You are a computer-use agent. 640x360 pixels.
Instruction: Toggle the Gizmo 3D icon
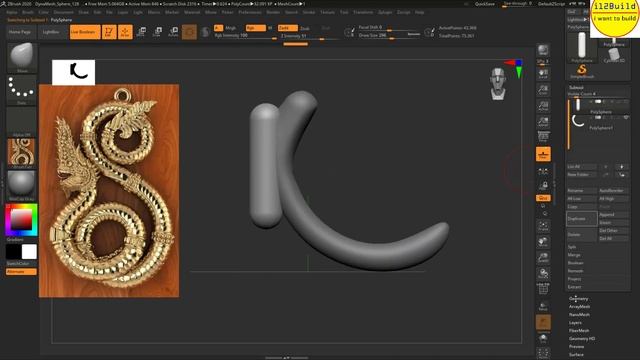point(189,32)
